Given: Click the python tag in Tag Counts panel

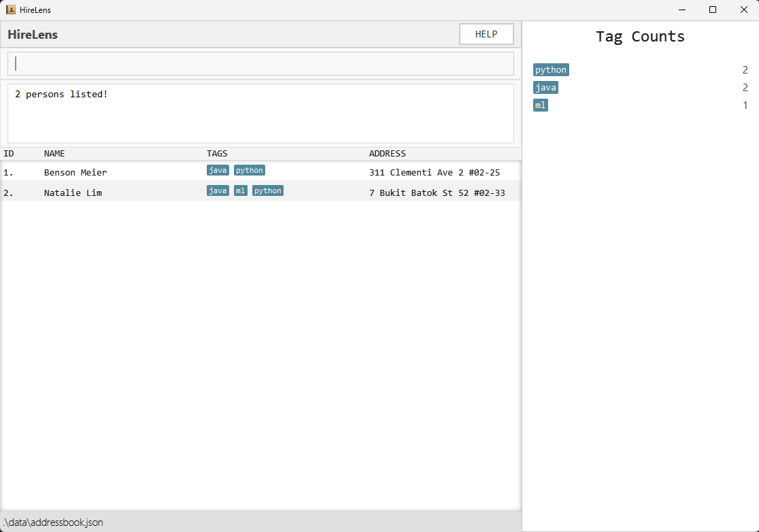Looking at the screenshot, I should tap(551, 69).
